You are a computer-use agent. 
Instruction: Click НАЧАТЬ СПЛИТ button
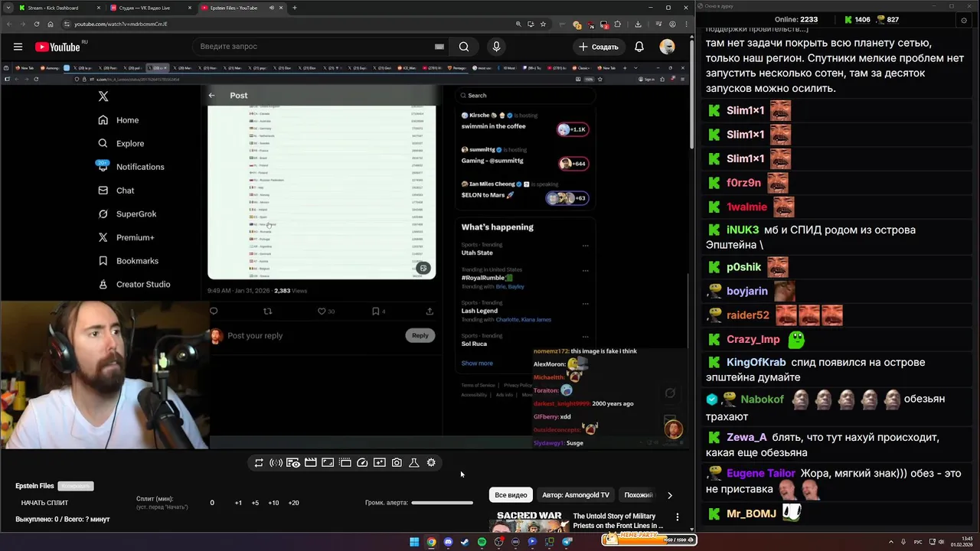tap(44, 503)
